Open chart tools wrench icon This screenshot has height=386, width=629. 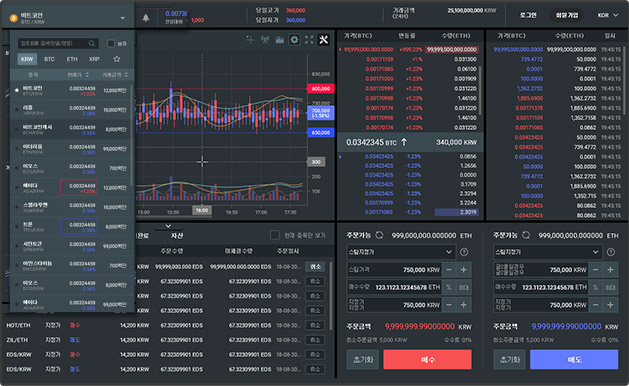(323, 39)
